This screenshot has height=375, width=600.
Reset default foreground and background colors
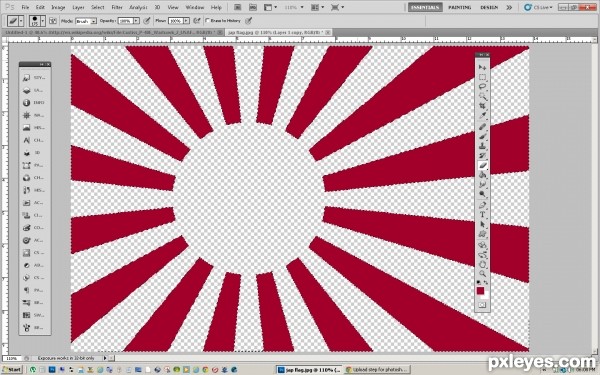478,282
